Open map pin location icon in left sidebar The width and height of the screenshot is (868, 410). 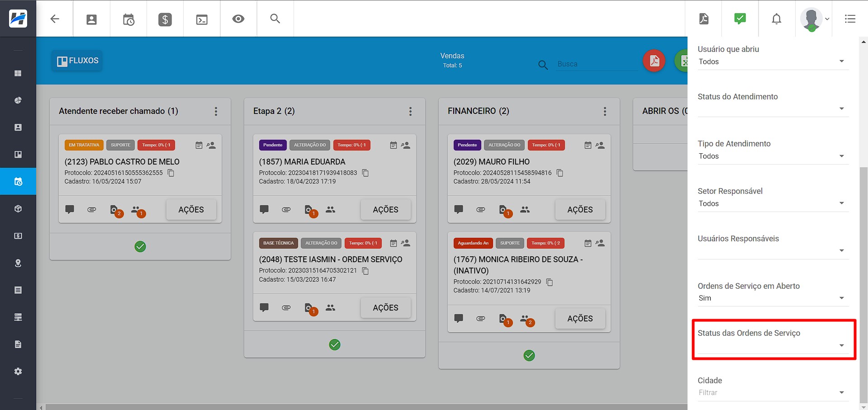click(x=18, y=263)
